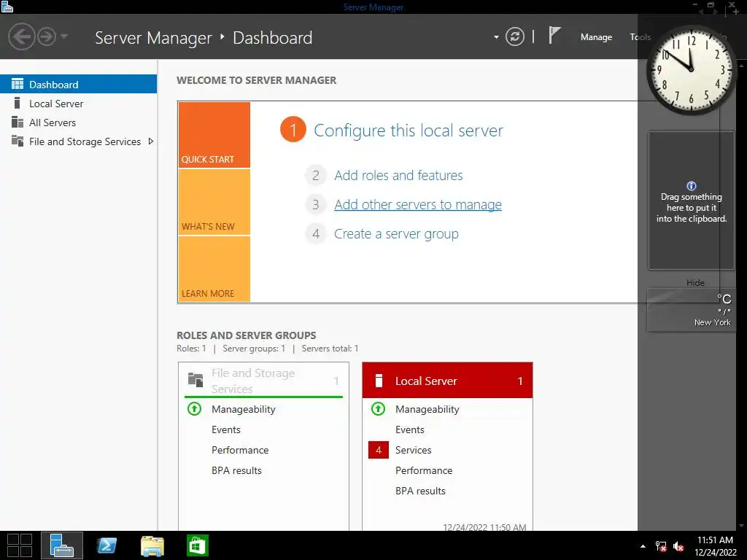Click Performance in File and Storage Services tile

[x=240, y=450]
